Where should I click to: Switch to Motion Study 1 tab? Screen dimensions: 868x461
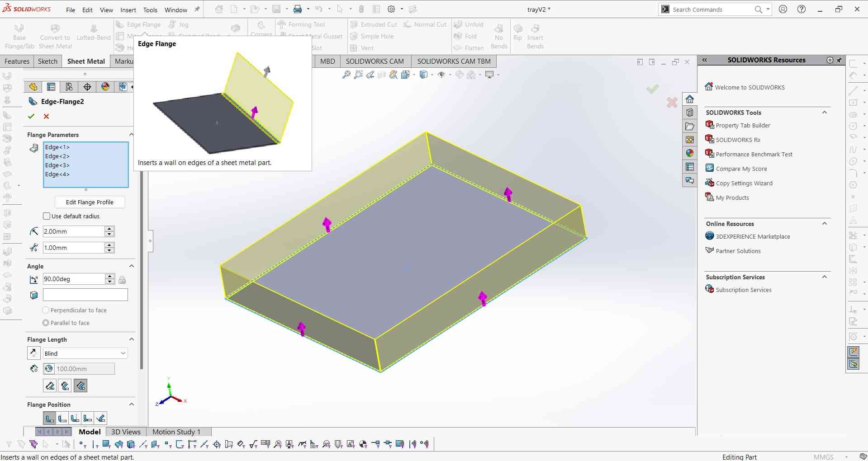click(x=176, y=432)
